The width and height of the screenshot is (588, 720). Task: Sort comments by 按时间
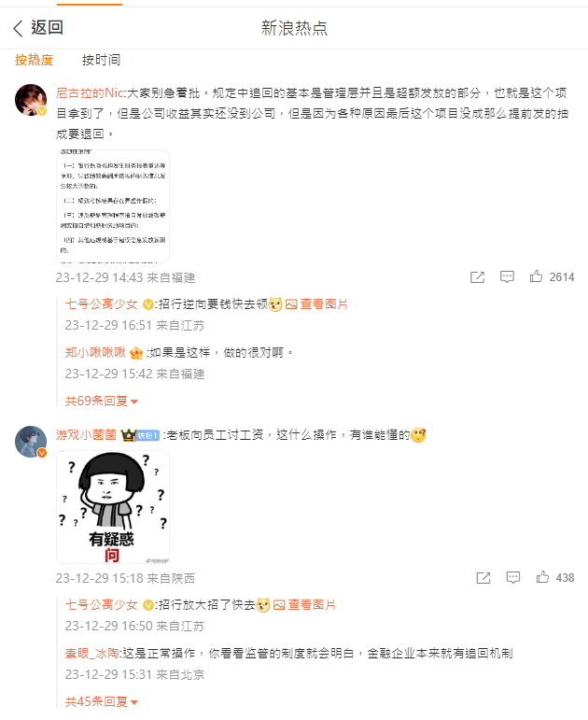click(101, 60)
